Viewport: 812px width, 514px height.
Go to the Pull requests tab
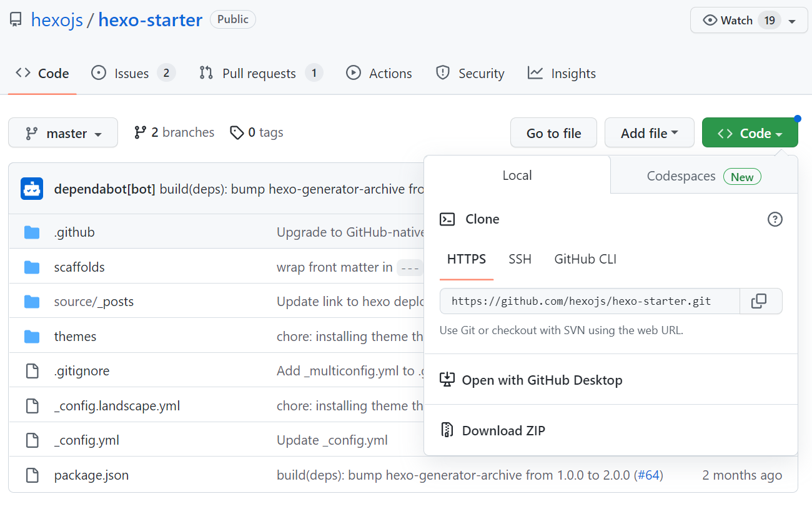pos(260,74)
